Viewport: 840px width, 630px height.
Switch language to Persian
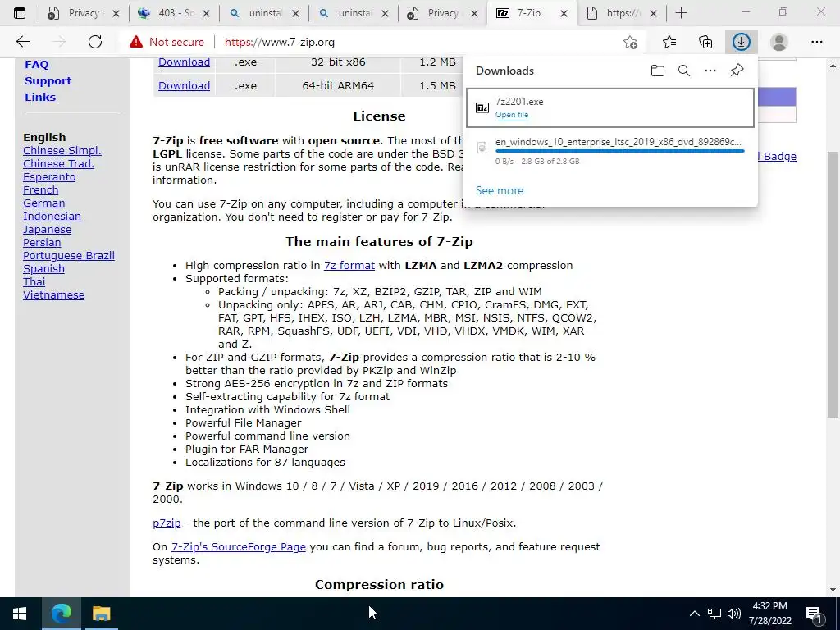(42, 242)
